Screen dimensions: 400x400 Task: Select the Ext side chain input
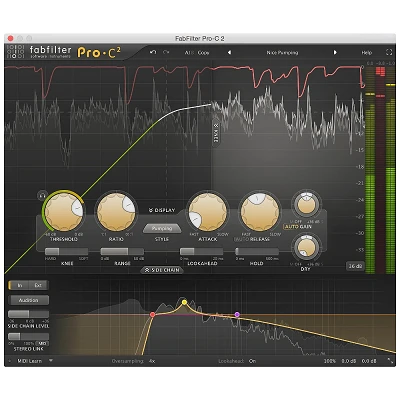pyautogui.click(x=38, y=285)
